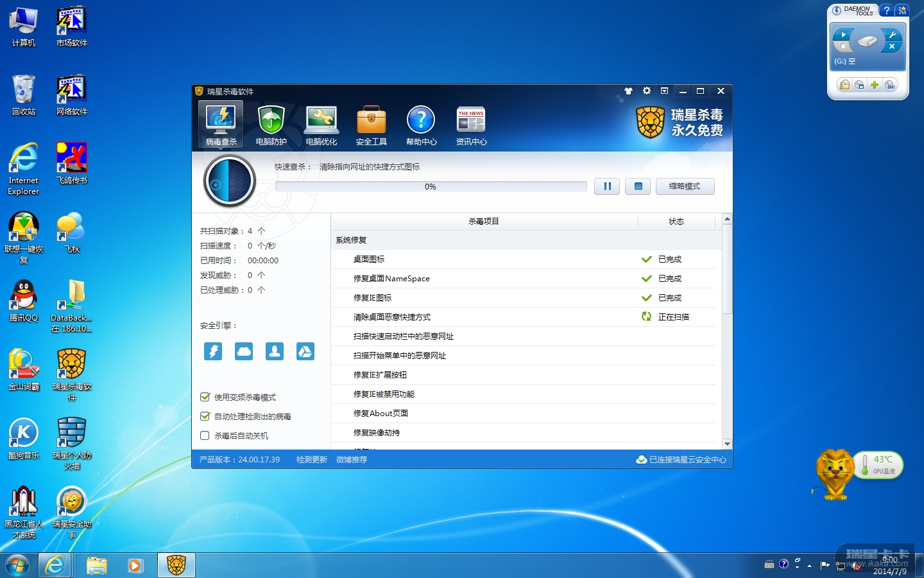
Task: Click the Daemon Tools mount (play) button
Action: (x=843, y=35)
